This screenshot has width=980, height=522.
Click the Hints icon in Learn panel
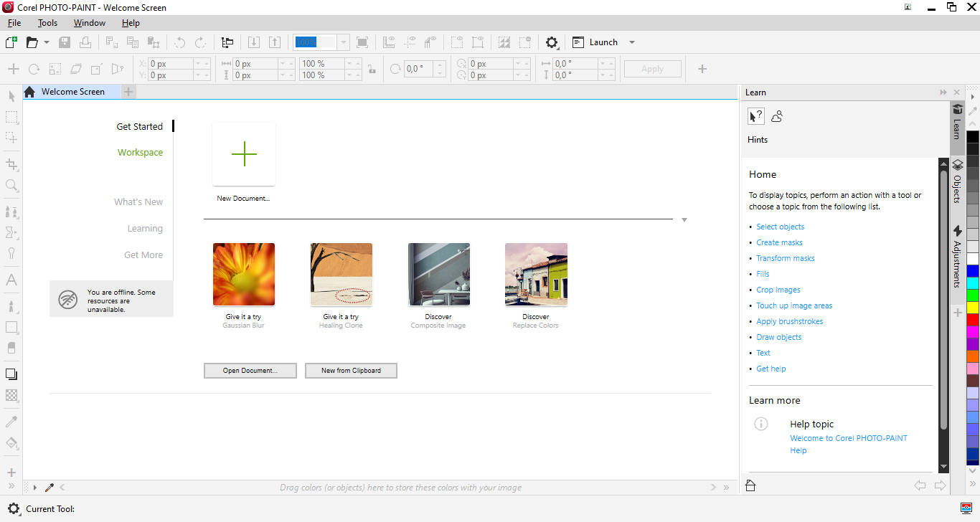click(x=755, y=116)
